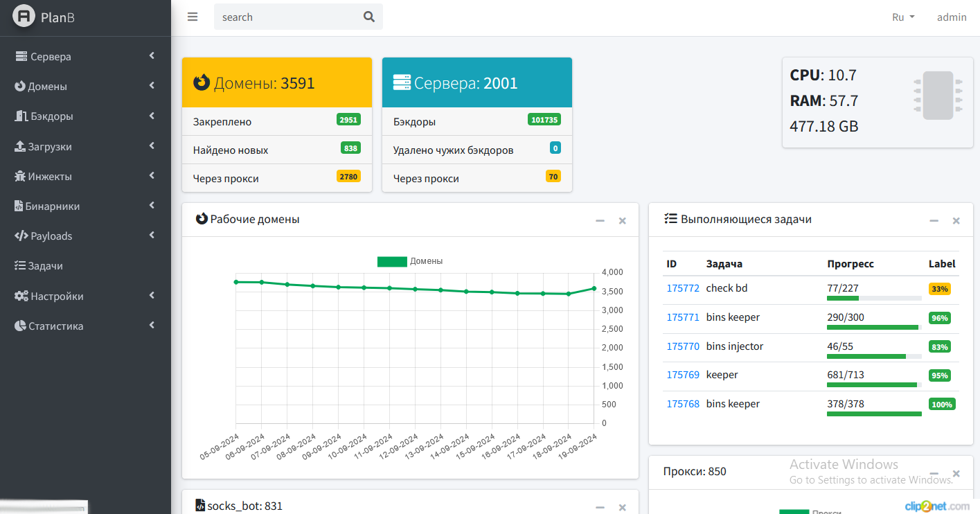Open task ID 175768 link
This screenshot has height=514, width=980.
[683, 404]
